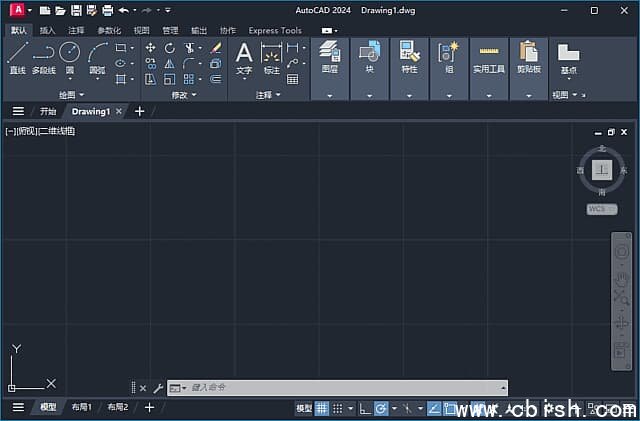This screenshot has height=421, width=640.
Task: Click the new drawing plus button beside Drawing1
Action: tap(140, 111)
